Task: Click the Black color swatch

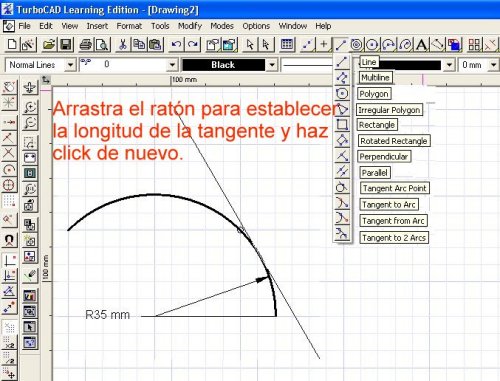Action: [x=224, y=65]
